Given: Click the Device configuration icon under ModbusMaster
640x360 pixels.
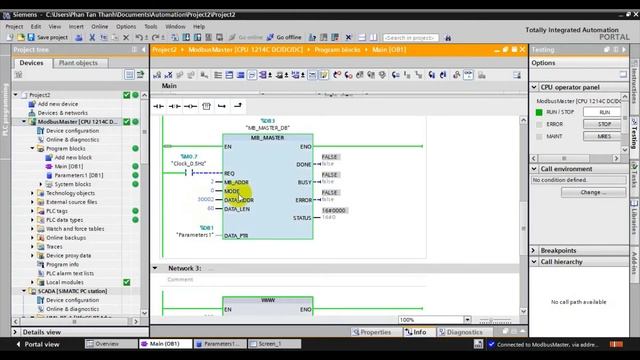Looking at the screenshot, I should (40, 131).
